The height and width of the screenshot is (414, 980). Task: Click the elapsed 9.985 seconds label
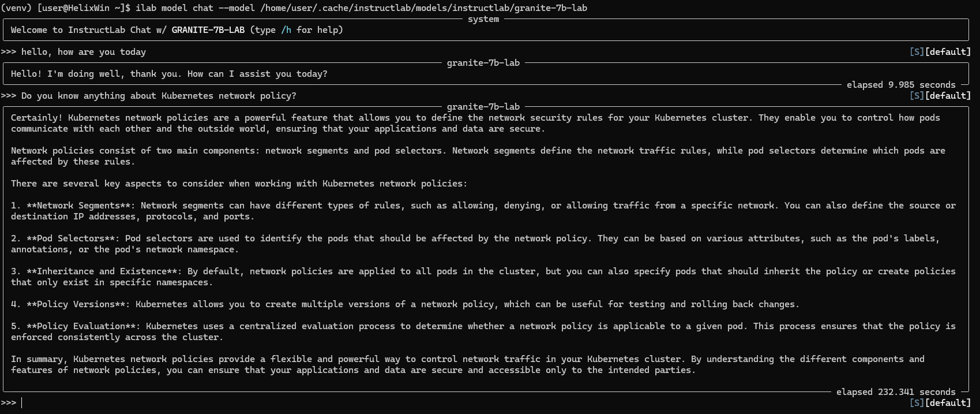coord(901,85)
